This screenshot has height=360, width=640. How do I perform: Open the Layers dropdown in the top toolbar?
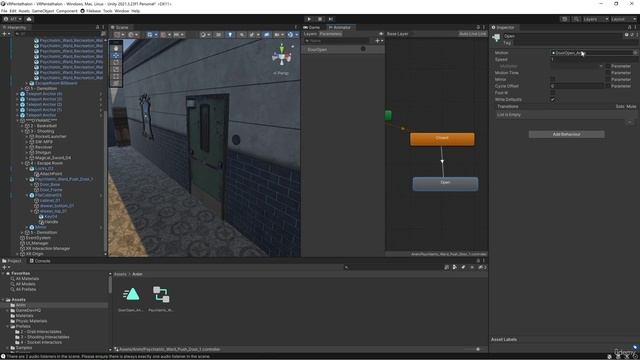coord(596,19)
